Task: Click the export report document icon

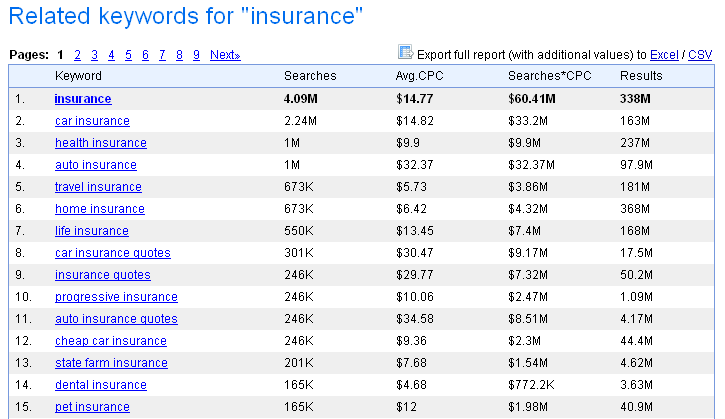Action: (x=406, y=53)
